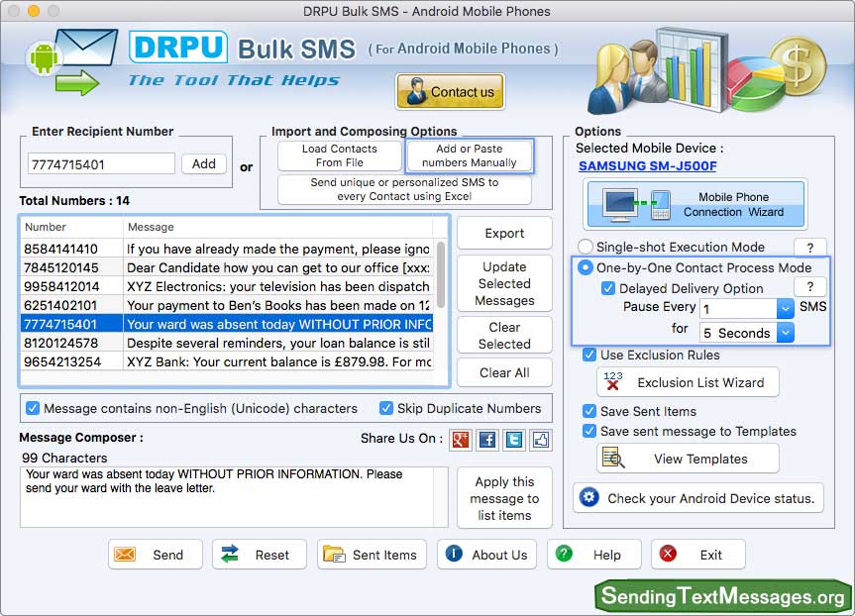Open SAMSUNG SM-J500F device link
This screenshot has height=616, width=855.
click(647, 166)
